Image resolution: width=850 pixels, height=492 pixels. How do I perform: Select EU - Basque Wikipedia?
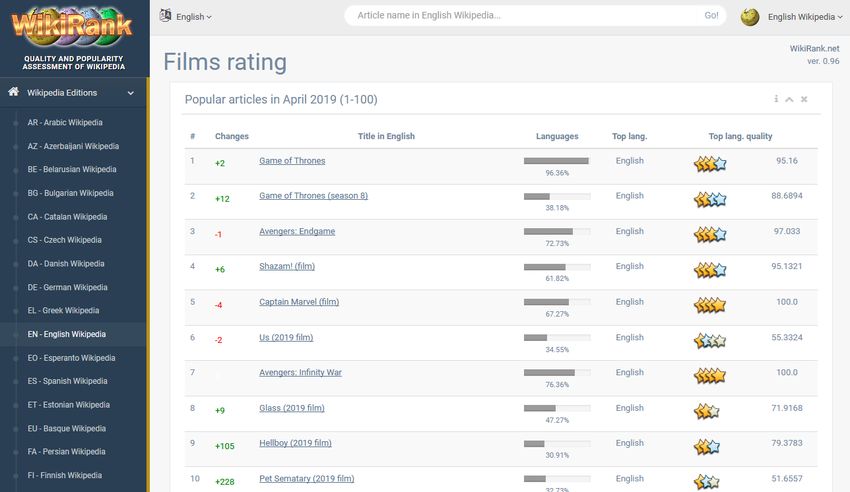pos(67,429)
